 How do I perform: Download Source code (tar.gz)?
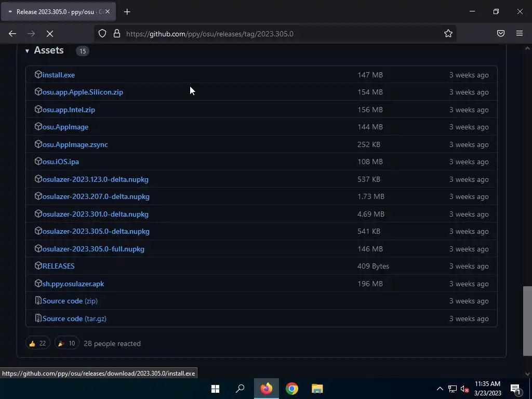[x=74, y=318]
